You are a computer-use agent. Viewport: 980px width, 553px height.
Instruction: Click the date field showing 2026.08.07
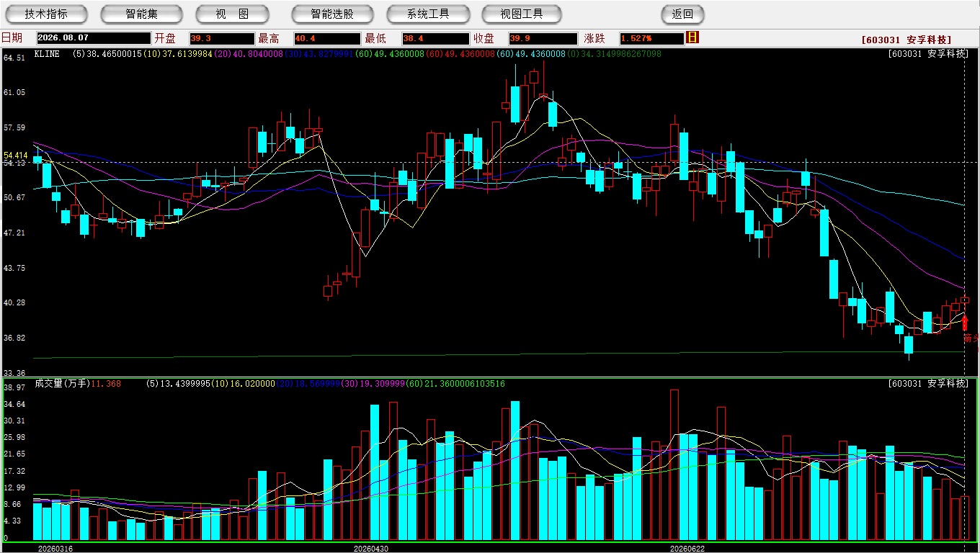click(x=93, y=39)
